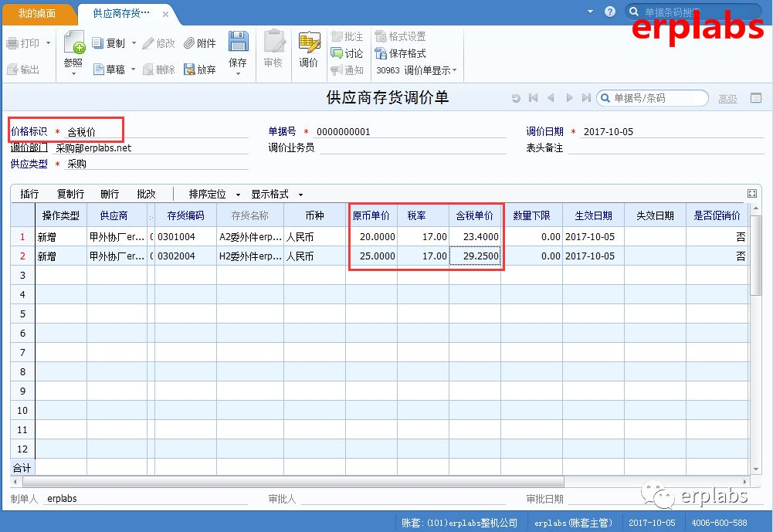
Task: Click the 原币单价 column header
Action: tap(371, 215)
